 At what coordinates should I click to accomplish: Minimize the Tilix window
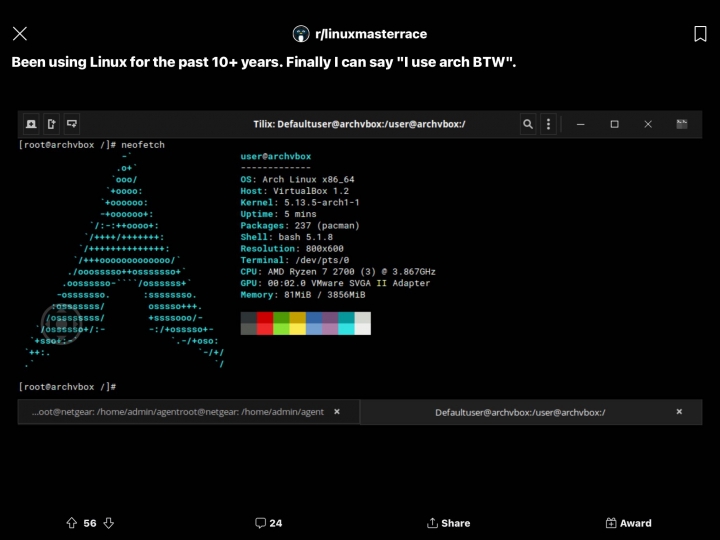pos(580,124)
